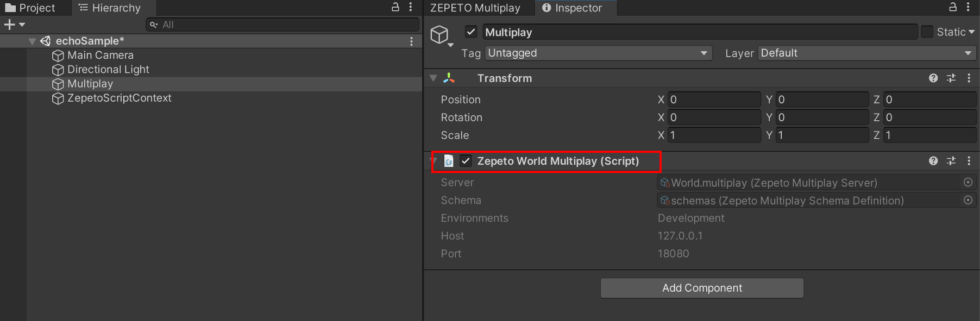Click help icon for Zepeto World Multiplay script
Screen dimensions: 980x321
pyautogui.click(x=933, y=161)
